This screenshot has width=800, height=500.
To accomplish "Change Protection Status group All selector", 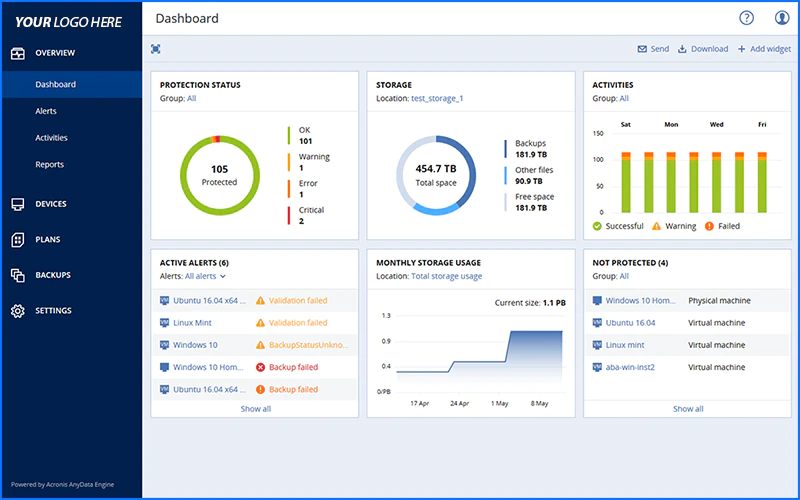I will [191, 98].
